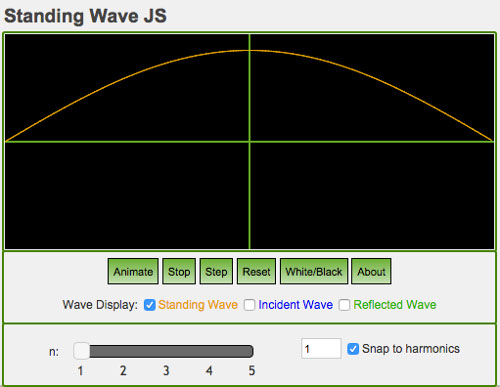The width and height of the screenshot is (500, 387).
Task: Click the "Standing Wave JS" title
Action: pos(85,16)
